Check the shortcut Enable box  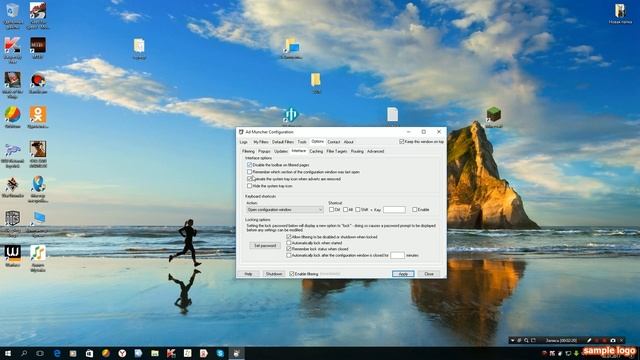tap(414, 209)
